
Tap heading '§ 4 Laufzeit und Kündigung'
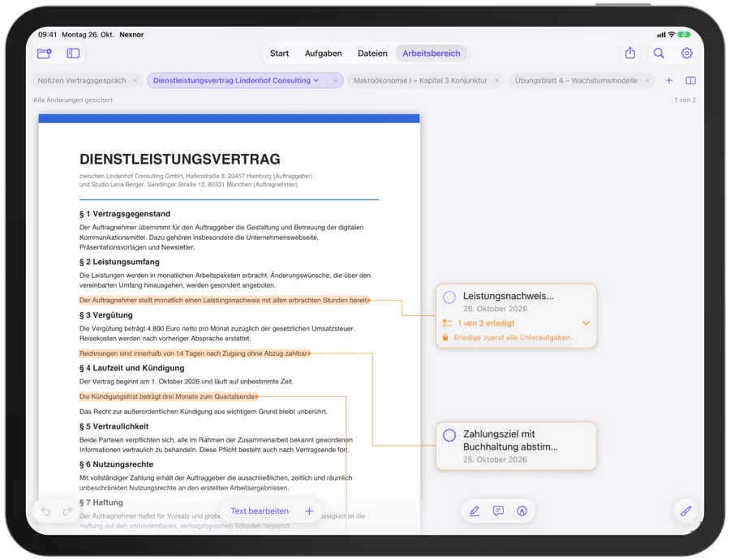pos(131,368)
